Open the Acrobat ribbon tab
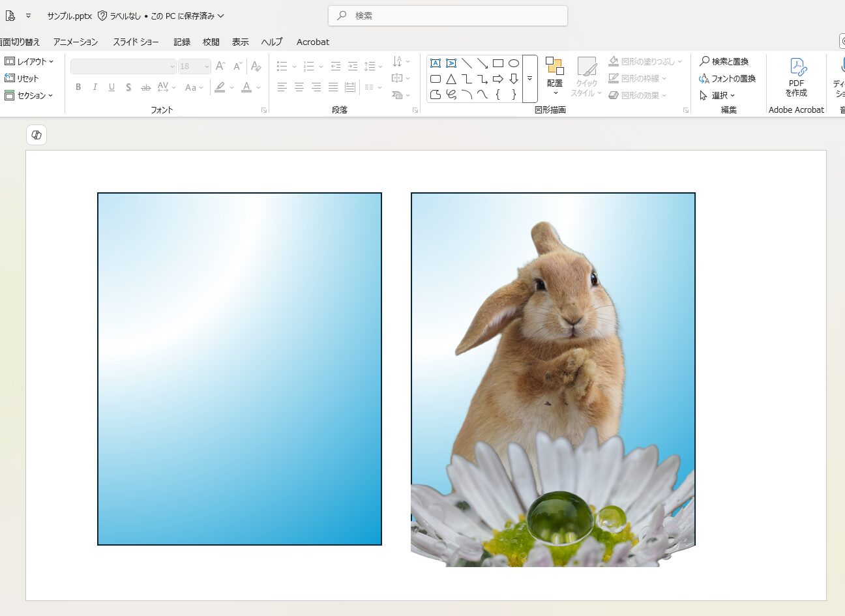The height and width of the screenshot is (616, 845). [313, 42]
